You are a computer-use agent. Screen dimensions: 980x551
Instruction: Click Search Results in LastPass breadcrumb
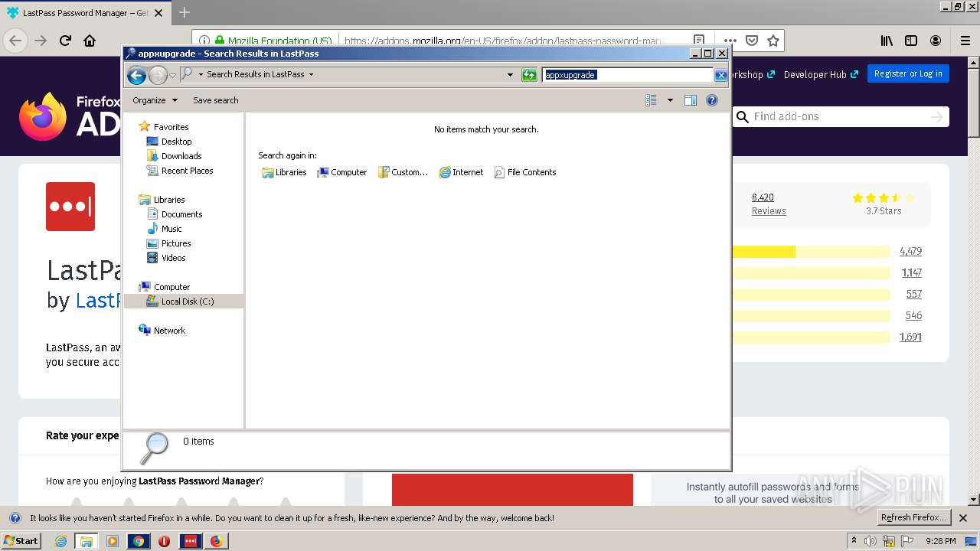pos(255,75)
